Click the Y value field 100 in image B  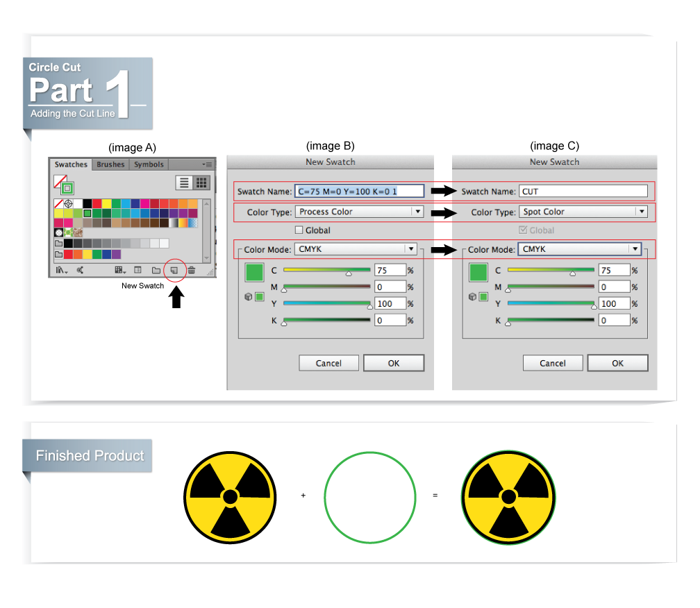click(390, 304)
